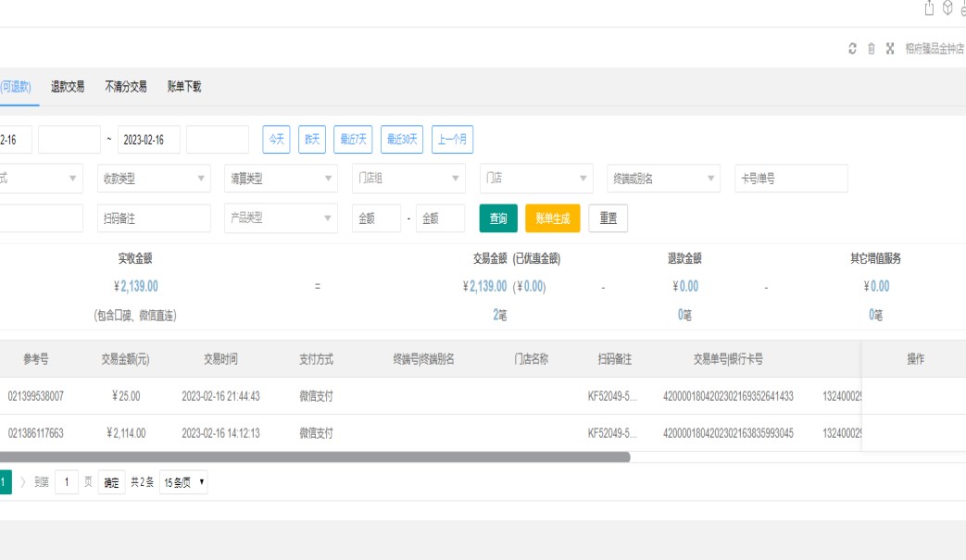Open the 收款类型 dropdown
The image size is (966, 560).
pyautogui.click(x=154, y=179)
